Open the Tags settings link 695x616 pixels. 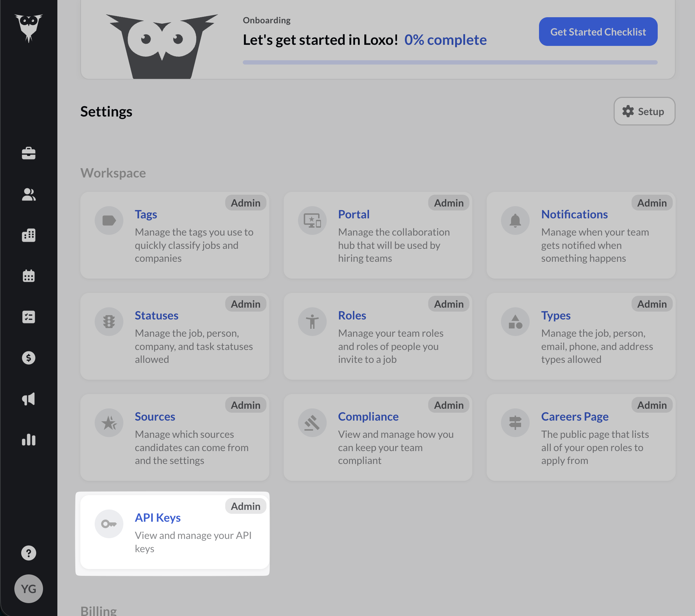[x=146, y=214]
